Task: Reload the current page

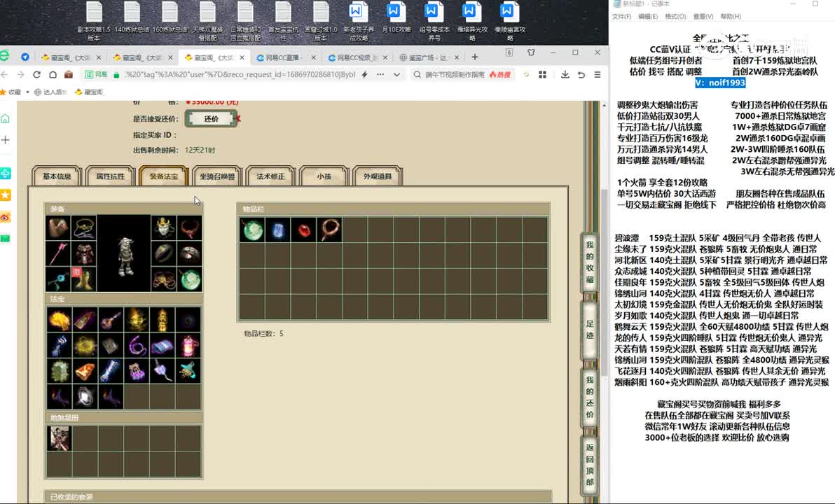Action: [x=36, y=74]
